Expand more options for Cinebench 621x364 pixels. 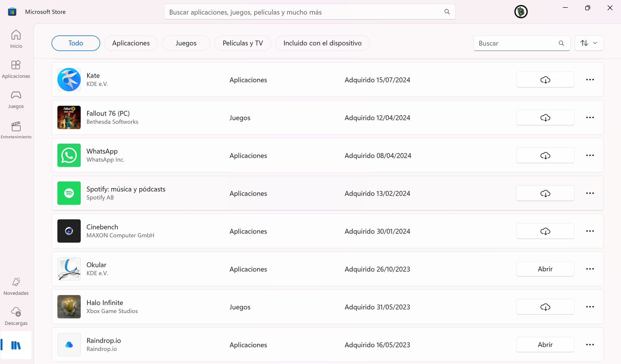click(x=590, y=231)
